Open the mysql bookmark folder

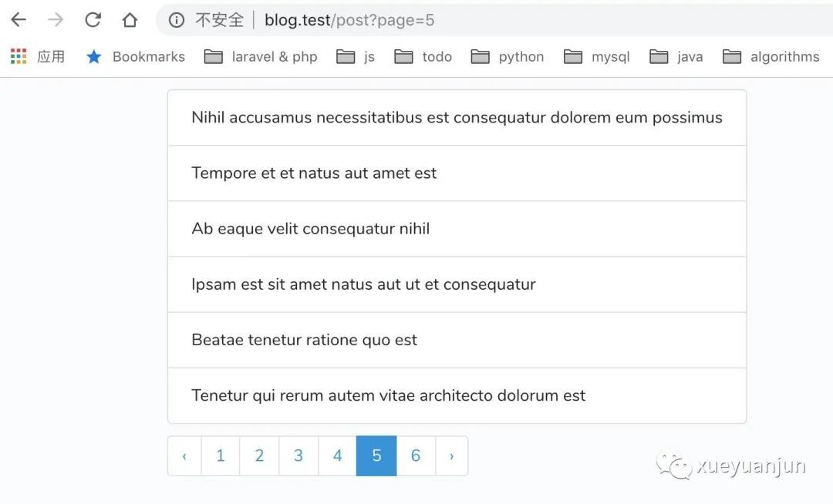[596, 56]
